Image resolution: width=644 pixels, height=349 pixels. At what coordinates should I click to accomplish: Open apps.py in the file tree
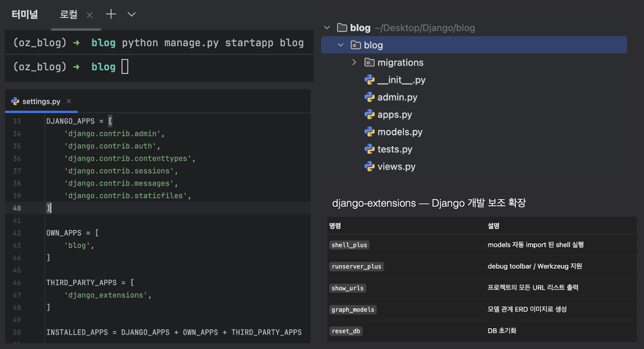[x=394, y=115]
